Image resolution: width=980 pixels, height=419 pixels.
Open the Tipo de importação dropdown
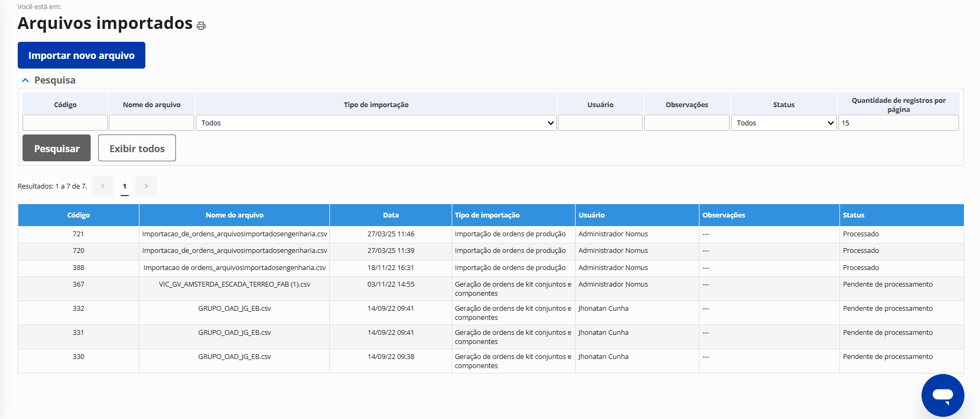tap(375, 123)
